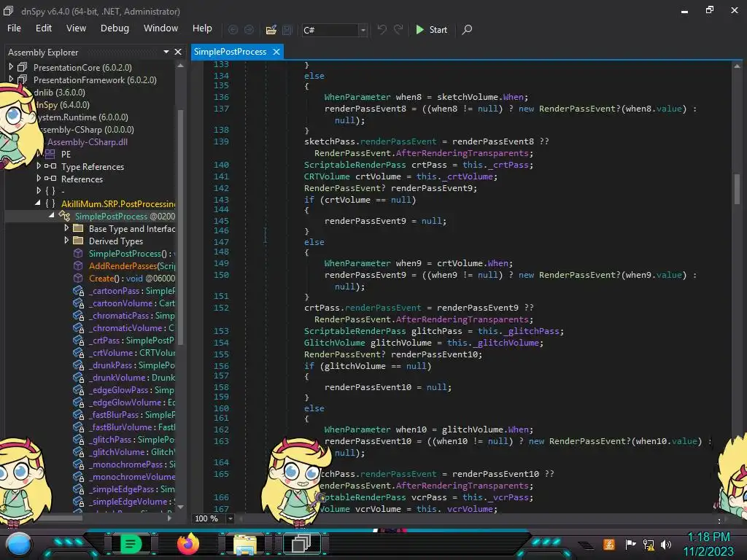Click the Save All disk icon

click(x=287, y=29)
